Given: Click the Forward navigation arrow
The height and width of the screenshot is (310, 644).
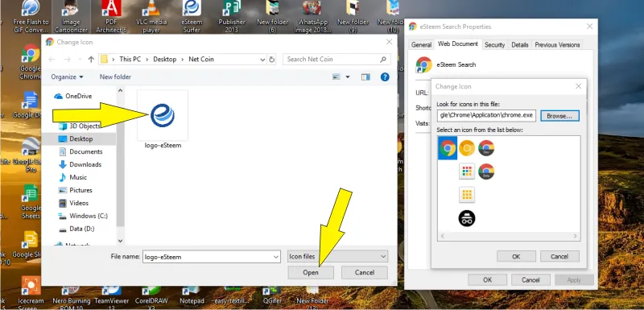Looking at the screenshot, I should coord(67,59).
